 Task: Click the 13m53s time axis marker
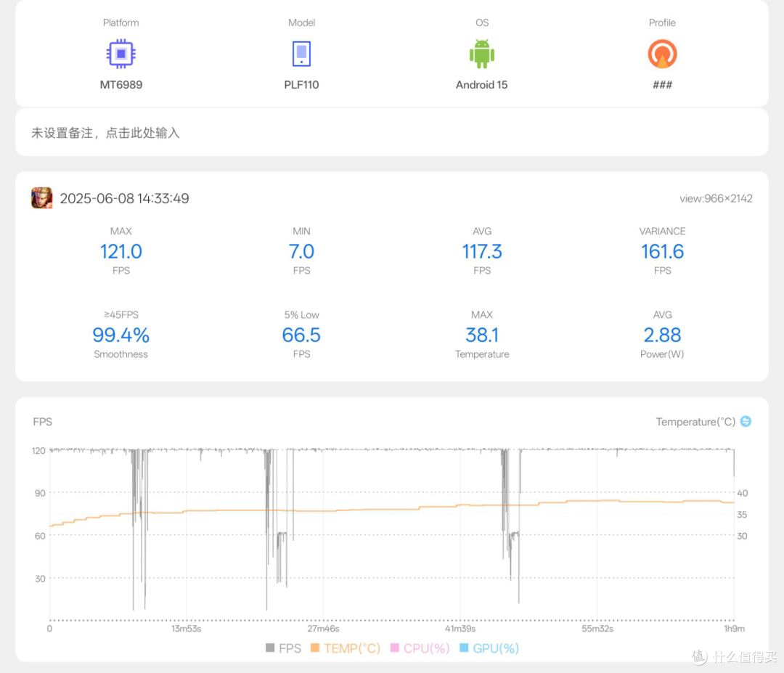187,629
